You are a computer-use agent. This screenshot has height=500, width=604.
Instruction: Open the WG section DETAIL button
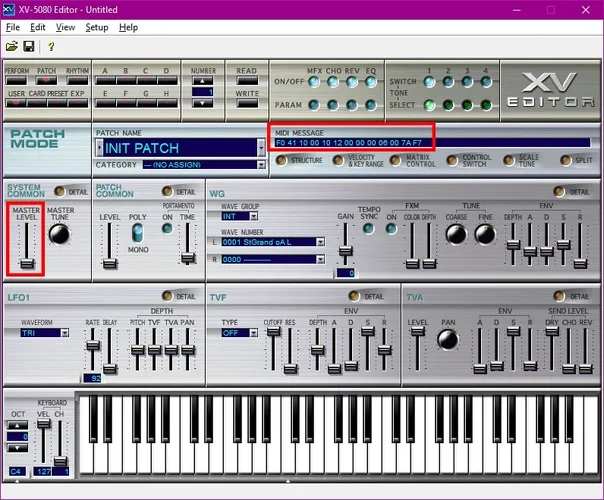click(x=561, y=191)
